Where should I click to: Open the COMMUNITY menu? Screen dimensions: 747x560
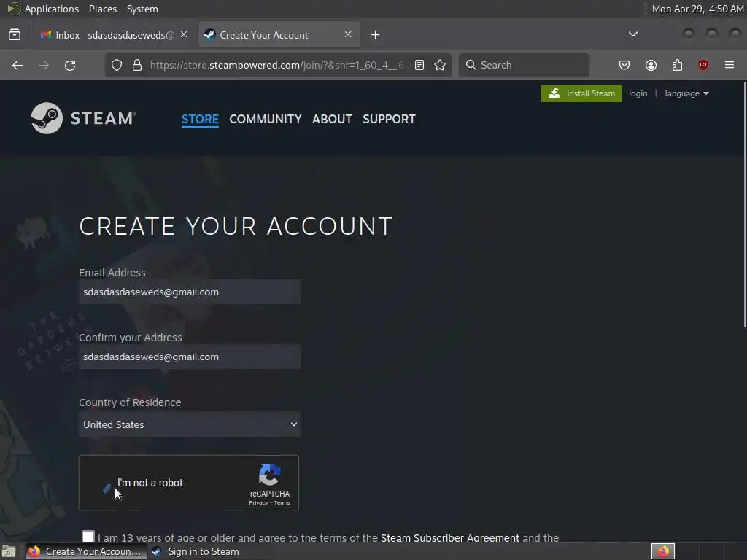(x=266, y=119)
